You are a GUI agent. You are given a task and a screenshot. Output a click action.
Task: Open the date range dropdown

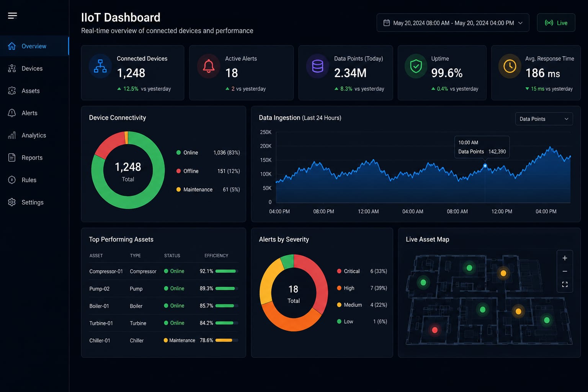point(453,23)
